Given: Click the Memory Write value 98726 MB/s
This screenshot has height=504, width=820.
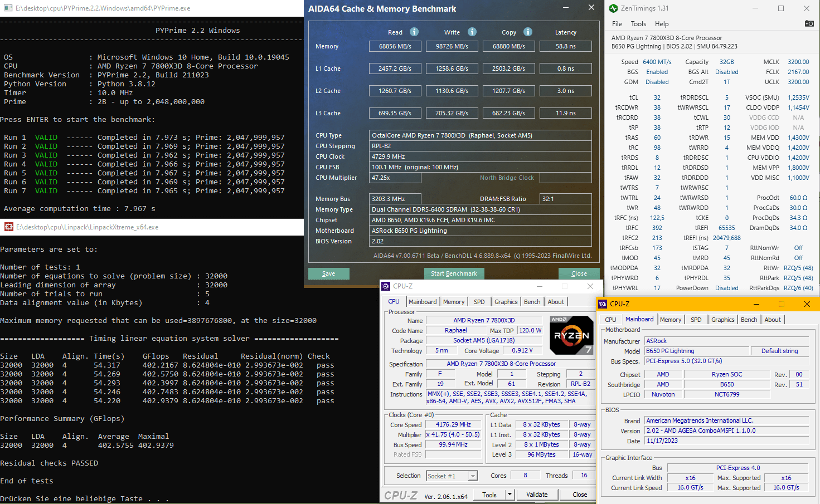Looking at the screenshot, I should (452, 46).
